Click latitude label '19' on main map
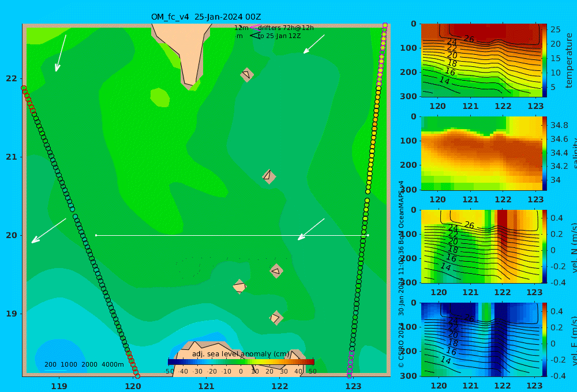Viewport: 577px width, 392px height. coord(12,314)
